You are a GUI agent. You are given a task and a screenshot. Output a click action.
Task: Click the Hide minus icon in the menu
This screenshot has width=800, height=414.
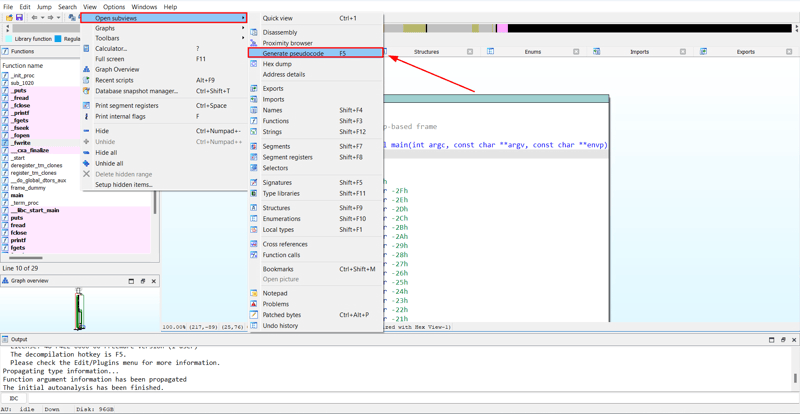86,131
